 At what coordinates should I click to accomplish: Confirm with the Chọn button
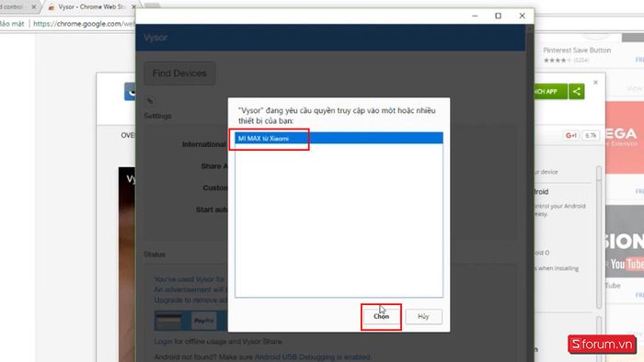tap(381, 316)
